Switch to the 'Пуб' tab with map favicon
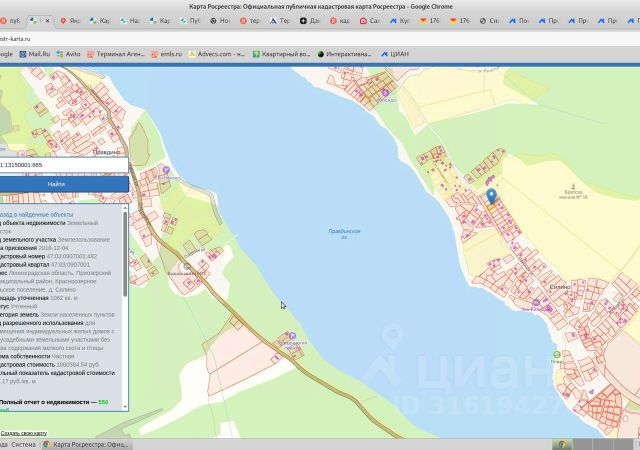640x450 pixels. point(189,20)
